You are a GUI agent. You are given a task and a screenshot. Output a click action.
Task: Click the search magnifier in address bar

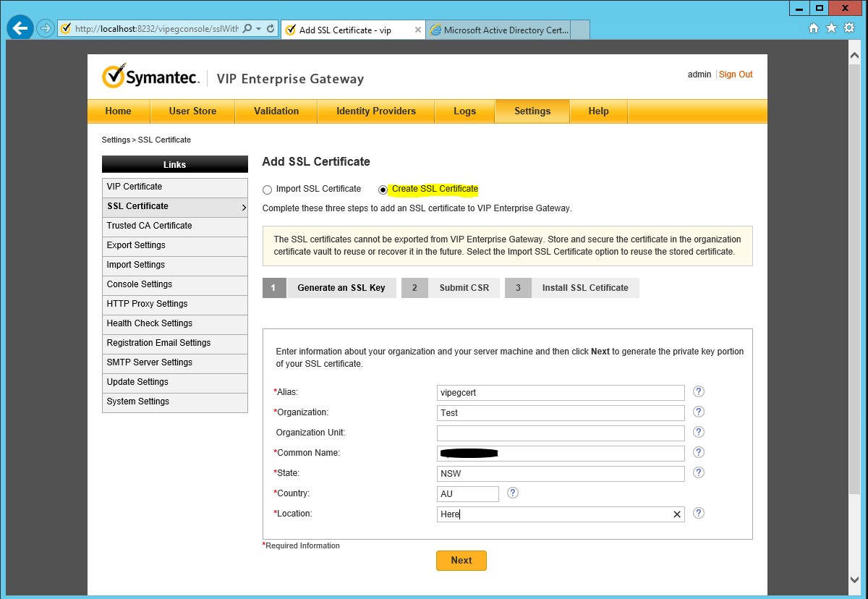pyautogui.click(x=247, y=29)
